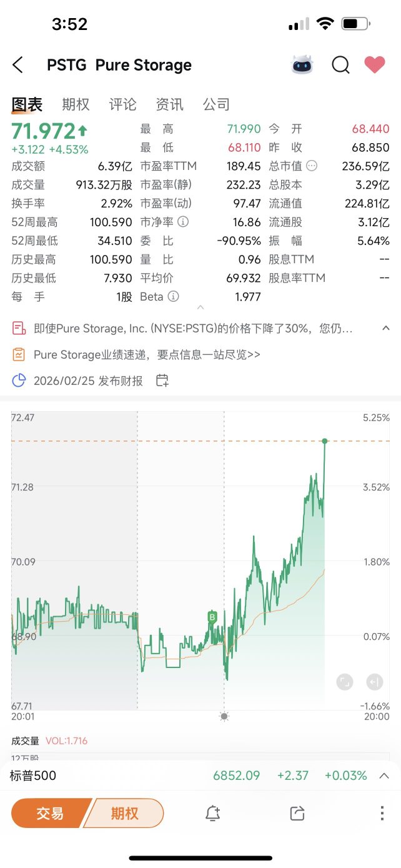Tap the 期权 button in the bottom bar
The image size is (401, 868).
coord(124,813)
